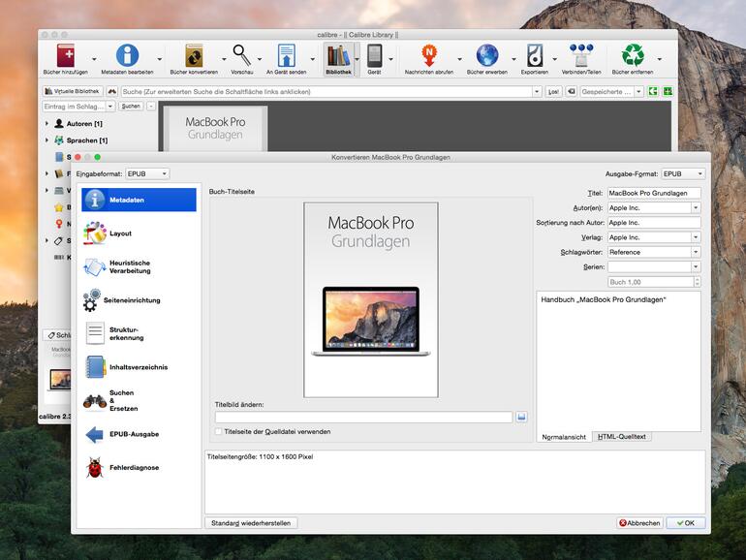Enable Titelseite der Quelldatei verwenden checkbox
Viewport: 746px width, 560px height.
point(218,431)
